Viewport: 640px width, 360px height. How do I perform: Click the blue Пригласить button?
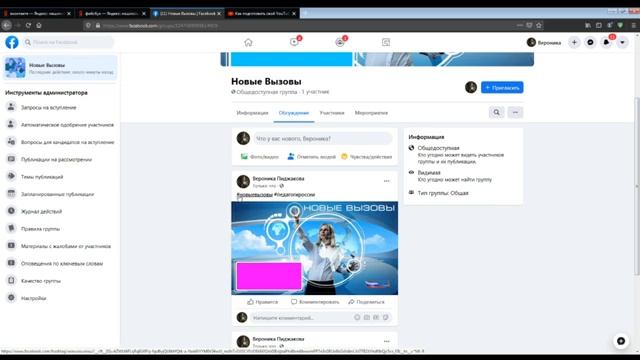point(502,87)
